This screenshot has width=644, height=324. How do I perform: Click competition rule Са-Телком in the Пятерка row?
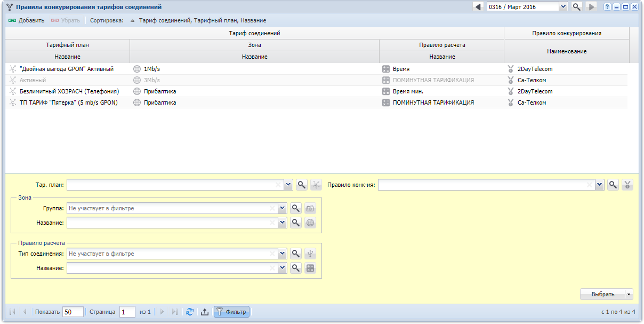(532, 102)
